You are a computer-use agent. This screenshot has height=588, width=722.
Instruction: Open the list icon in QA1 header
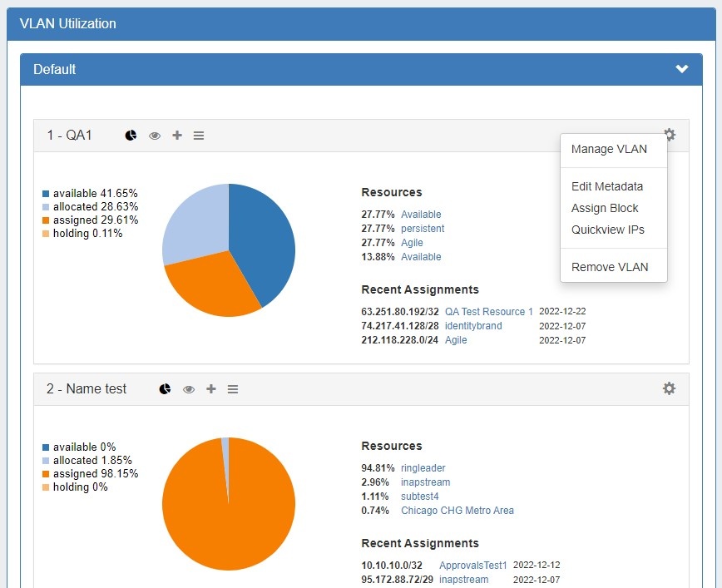pyautogui.click(x=199, y=136)
